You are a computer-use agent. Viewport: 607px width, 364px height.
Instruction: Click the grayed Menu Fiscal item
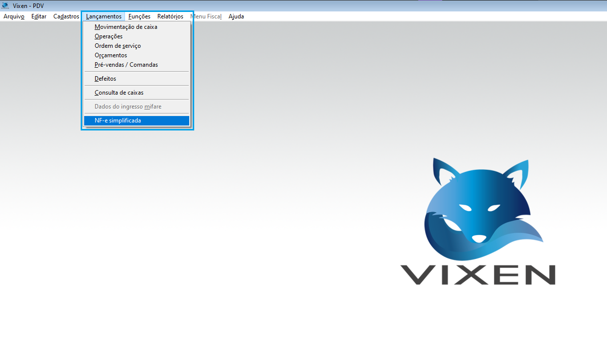point(206,16)
